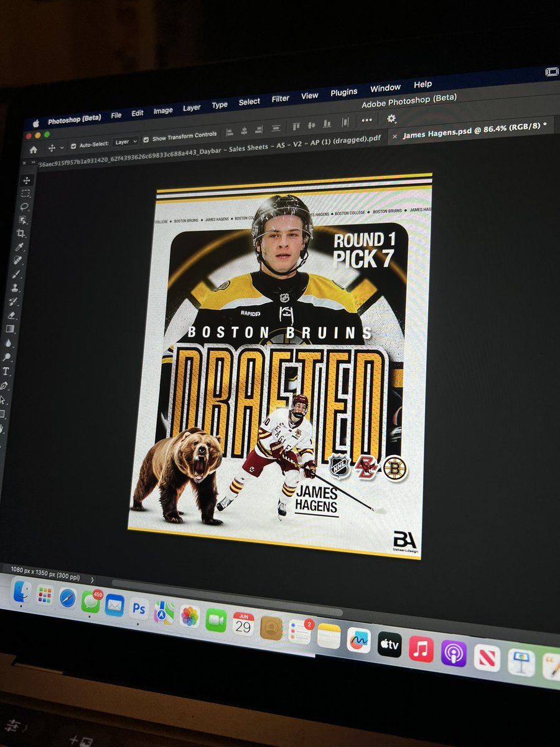
Task: Open Photoshop icon in the Dock
Action: click(139, 608)
